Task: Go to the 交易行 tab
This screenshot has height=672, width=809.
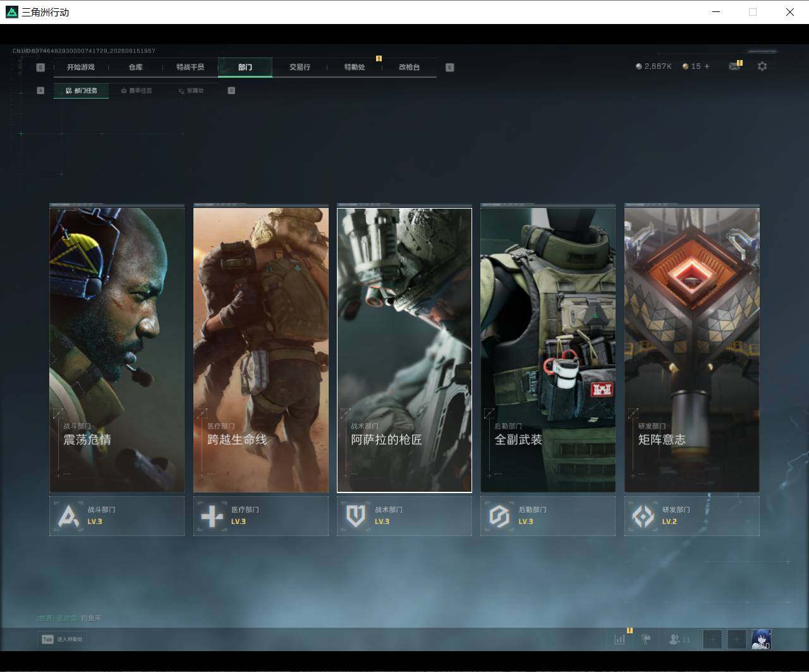Action: (300, 67)
